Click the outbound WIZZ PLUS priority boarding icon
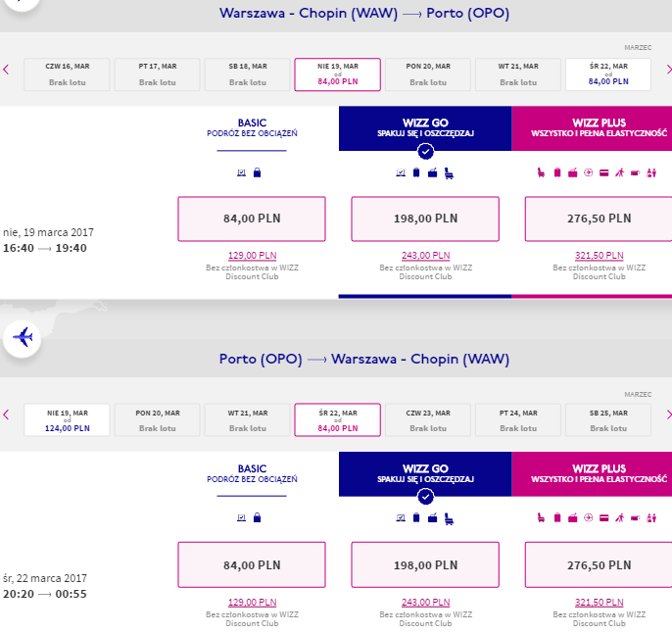Image resolution: width=672 pixels, height=634 pixels. click(x=620, y=172)
